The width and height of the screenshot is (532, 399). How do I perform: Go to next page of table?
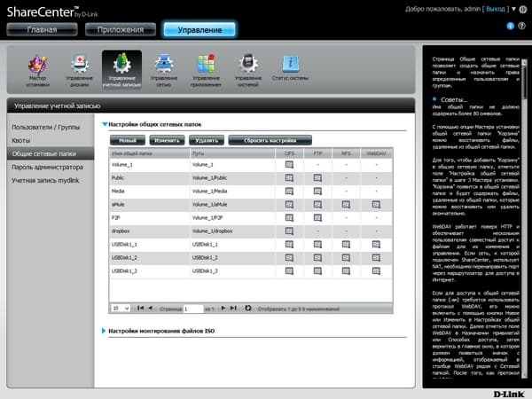pyautogui.click(x=223, y=308)
